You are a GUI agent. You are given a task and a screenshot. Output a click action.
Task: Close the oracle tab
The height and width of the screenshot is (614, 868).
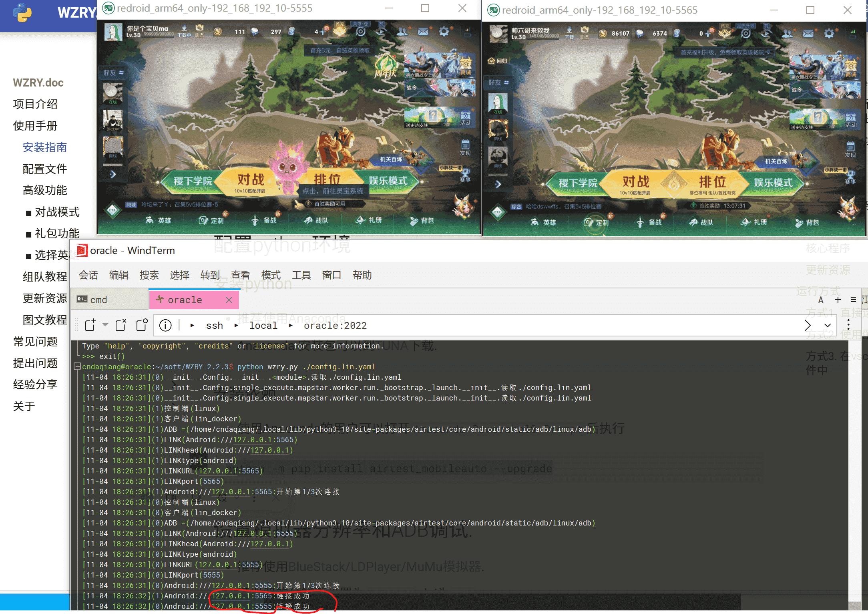click(229, 300)
